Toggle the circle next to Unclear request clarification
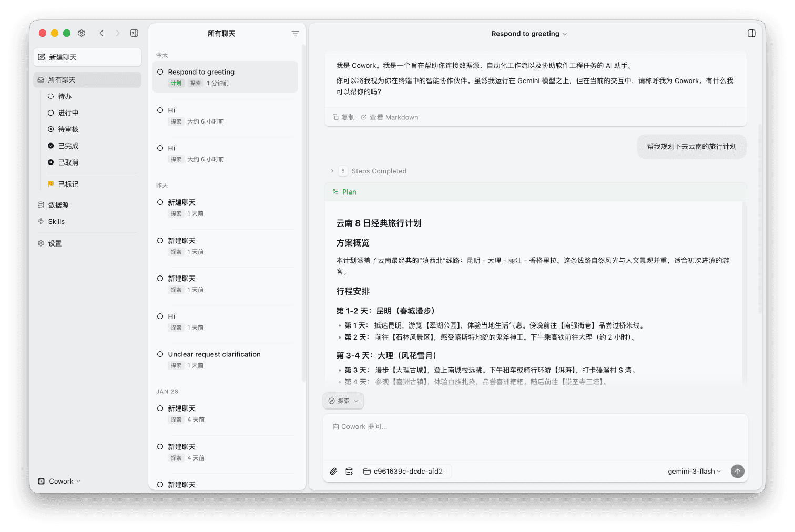 click(x=160, y=354)
